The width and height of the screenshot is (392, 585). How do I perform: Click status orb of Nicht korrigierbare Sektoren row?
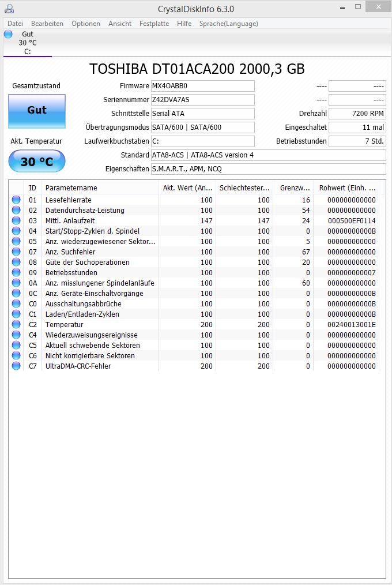coord(16,355)
